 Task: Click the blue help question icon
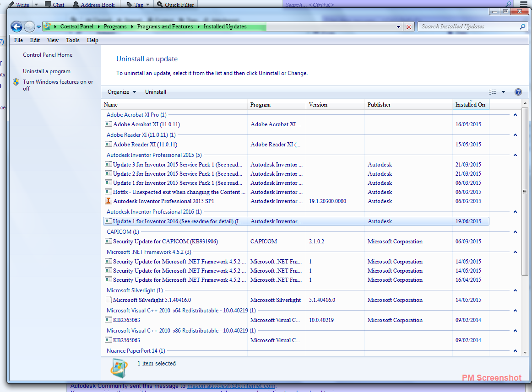(518, 92)
